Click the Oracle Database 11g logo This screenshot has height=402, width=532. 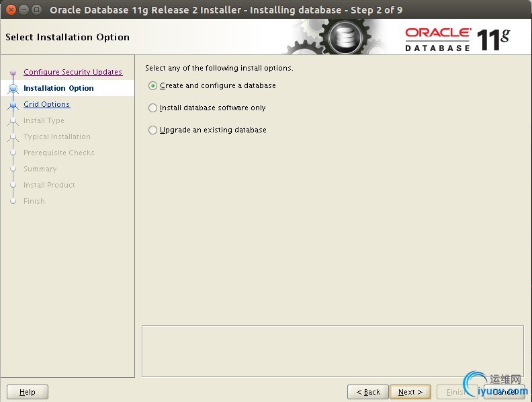point(457,40)
